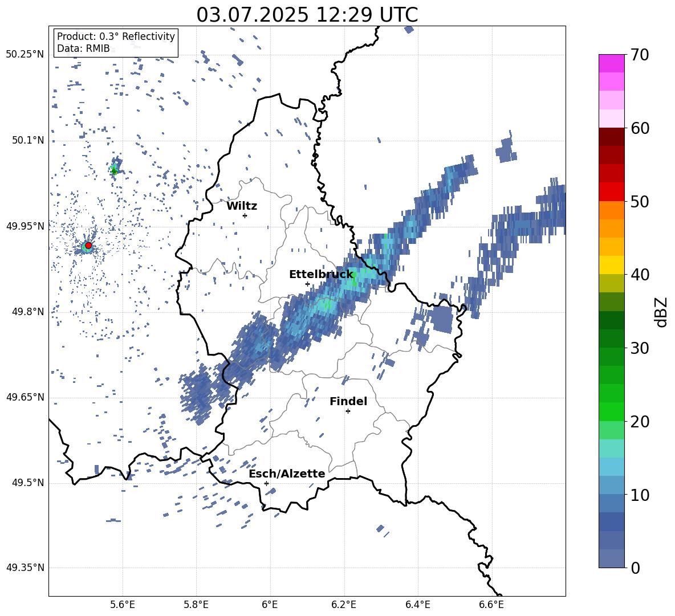
Task: Click the Ettelbruck station cross marker
Action: (307, 284)
